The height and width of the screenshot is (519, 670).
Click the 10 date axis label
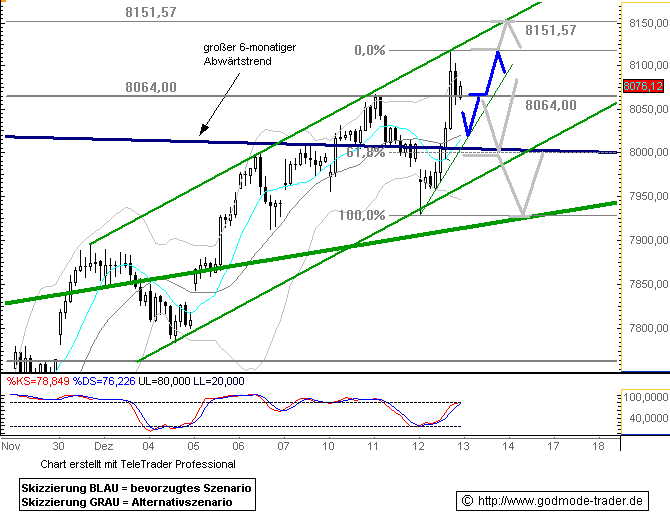[x=328, y=446]
